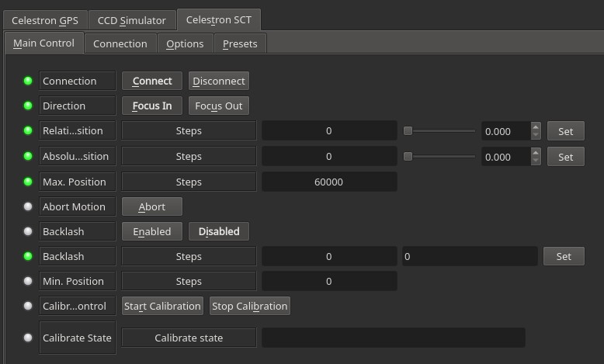
Task: Open the CCD Simulator device tab
Action: pyautogui.click(x=132, y=20)
